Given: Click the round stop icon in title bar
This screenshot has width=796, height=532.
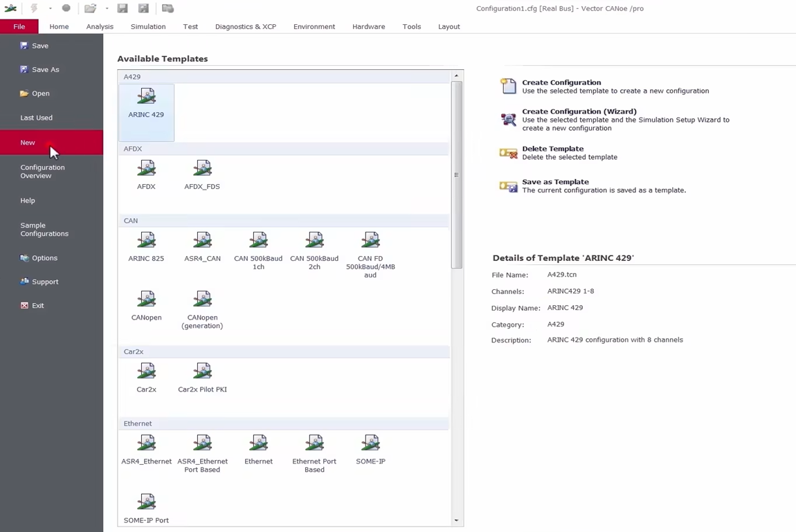Looking at the screenshot, I should pyautogui.click(x=66, y=8).
